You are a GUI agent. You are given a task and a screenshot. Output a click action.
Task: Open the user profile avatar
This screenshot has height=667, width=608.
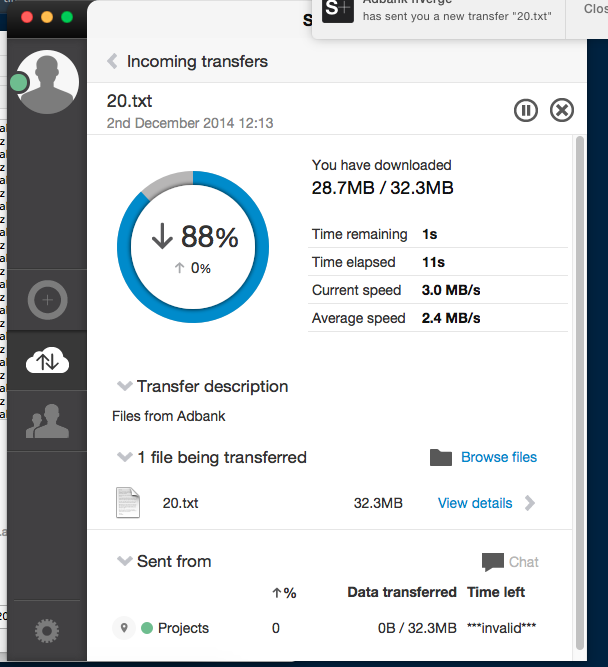tap(47, 82)
